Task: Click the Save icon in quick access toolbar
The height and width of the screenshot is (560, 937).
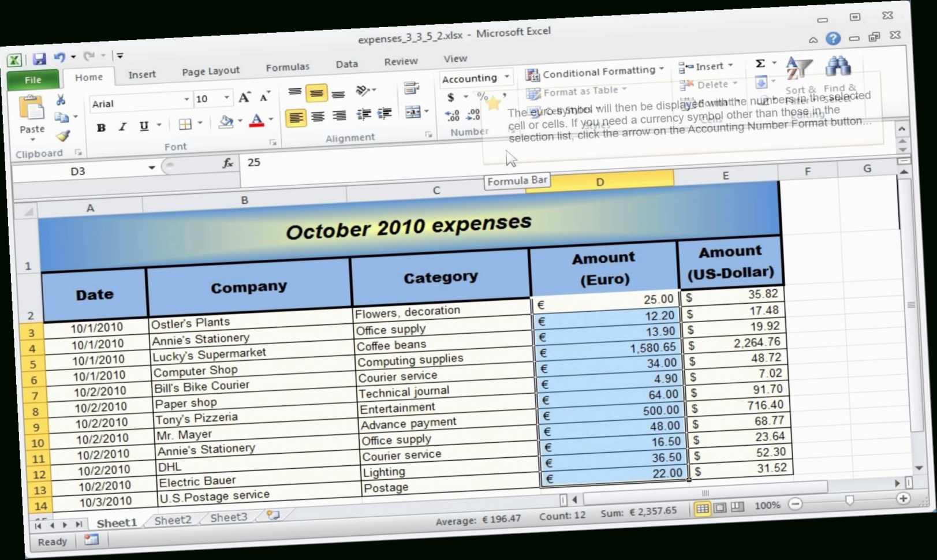Action: click(39, 58)
